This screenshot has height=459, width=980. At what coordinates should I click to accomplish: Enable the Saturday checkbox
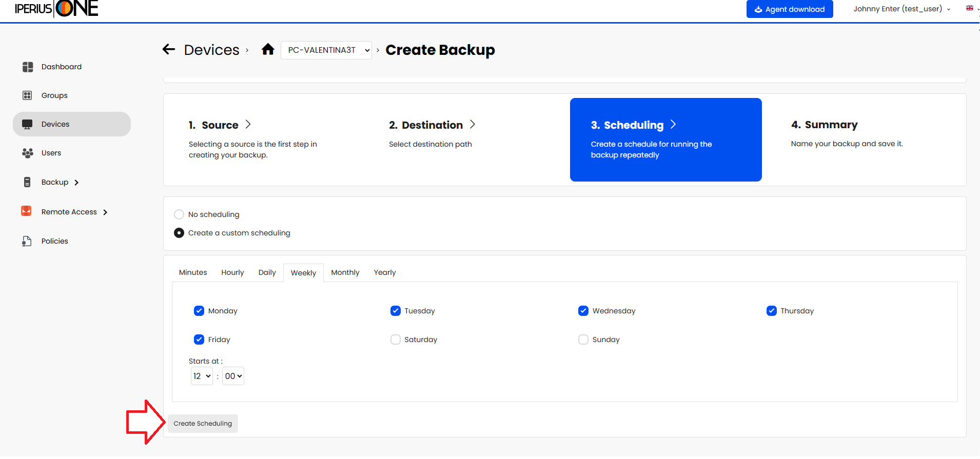(395, 340)
